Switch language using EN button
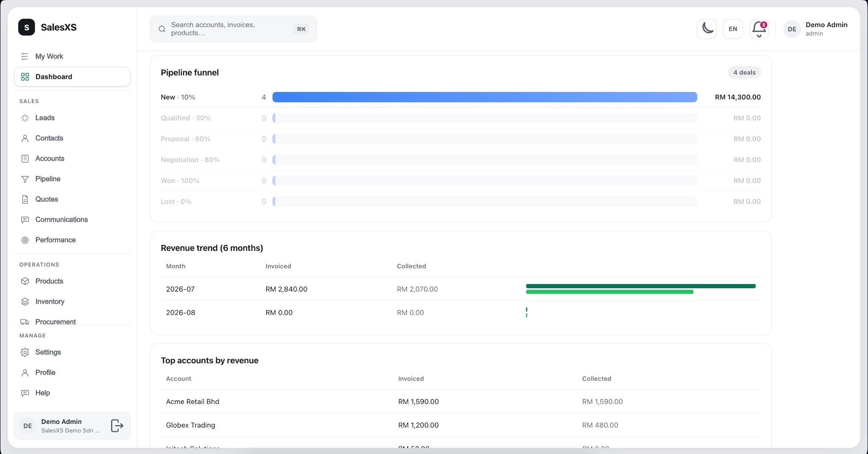 coord(733,29)
